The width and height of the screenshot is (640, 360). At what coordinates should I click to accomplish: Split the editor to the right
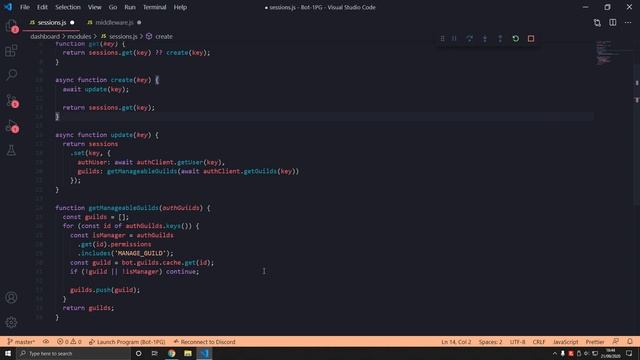click(613, 22)
